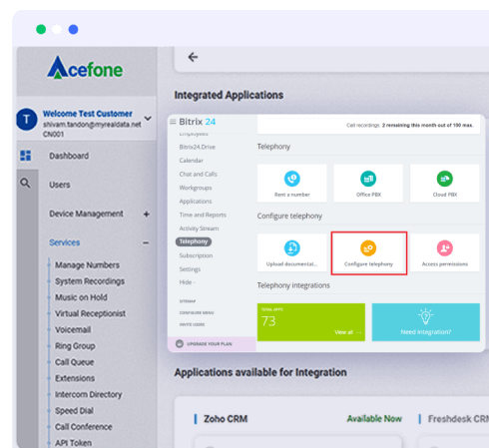This screenshot has height=448, width=489.
Task: Click the user avatar T circle
Action: point(27,119)
